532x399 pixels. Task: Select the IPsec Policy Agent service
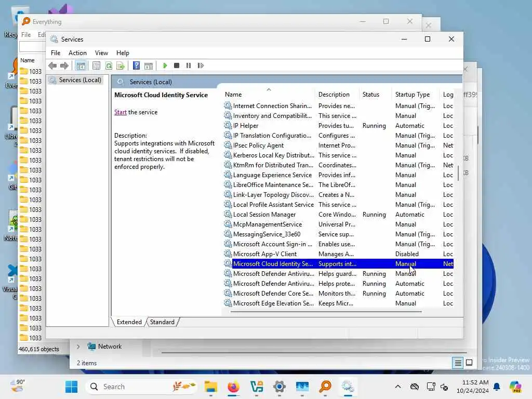(338, 145)
